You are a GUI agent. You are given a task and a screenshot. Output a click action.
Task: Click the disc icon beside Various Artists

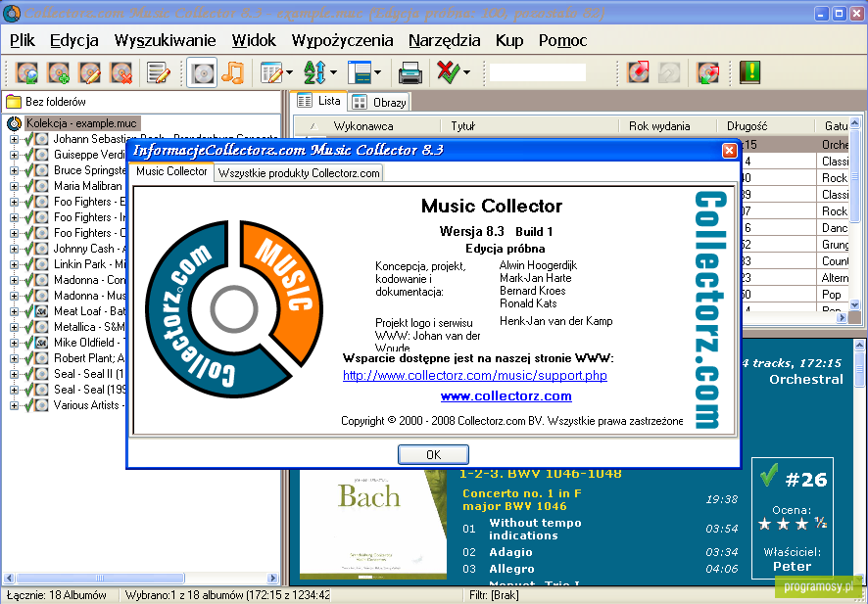click(41, 405)
